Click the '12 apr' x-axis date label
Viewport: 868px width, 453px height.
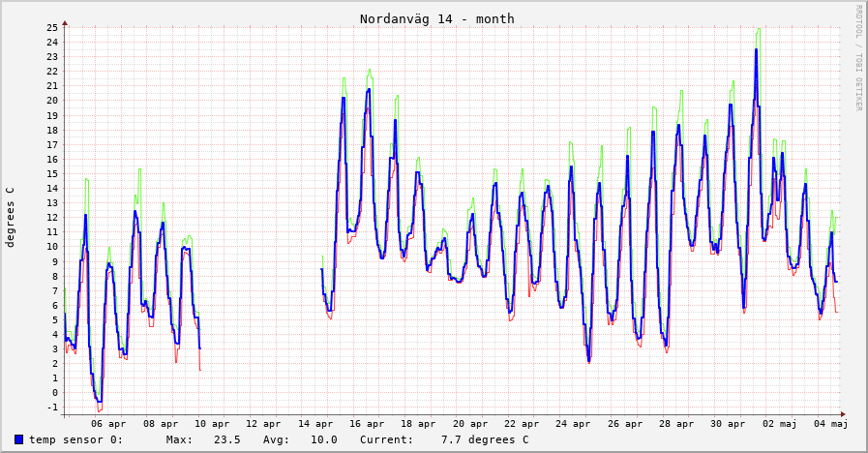[263, 424]
